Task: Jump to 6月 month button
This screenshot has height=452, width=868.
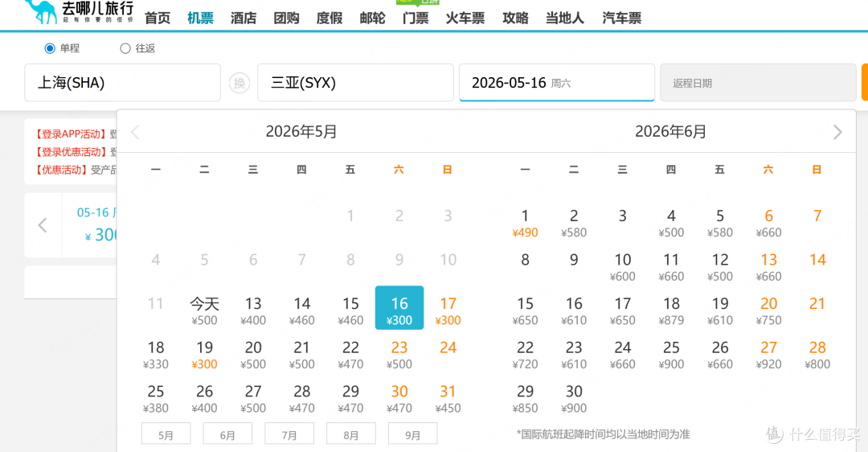Action: click(x=227, y=434)
